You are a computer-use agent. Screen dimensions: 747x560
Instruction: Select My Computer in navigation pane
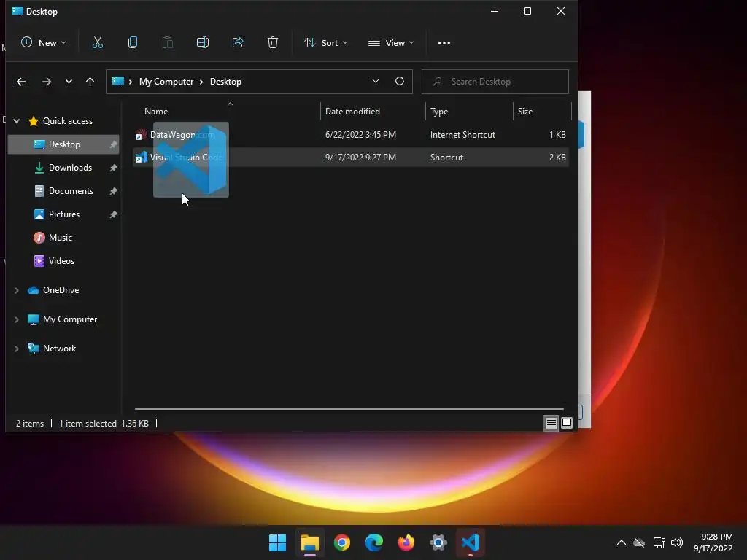click(69, 319)
